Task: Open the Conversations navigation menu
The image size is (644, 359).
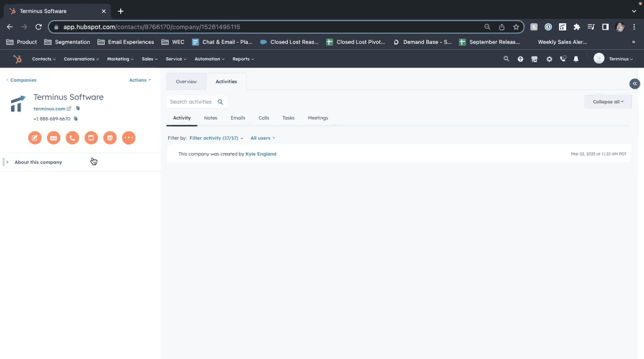Action: tap(81, 59)
